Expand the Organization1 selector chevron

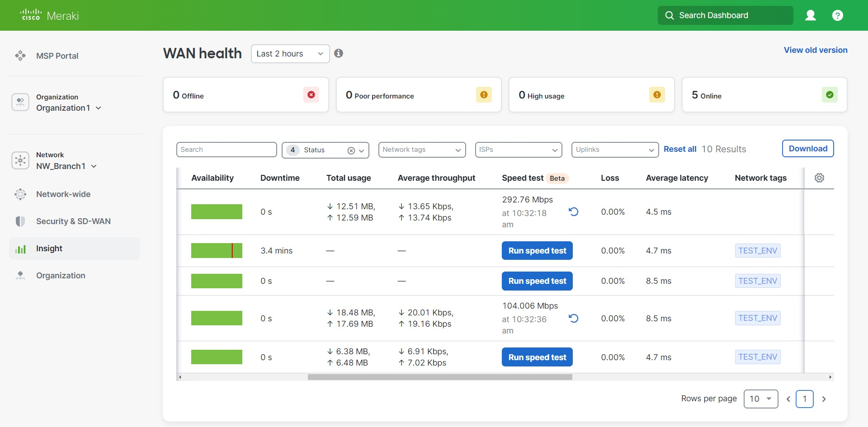(x=99, y=108)
